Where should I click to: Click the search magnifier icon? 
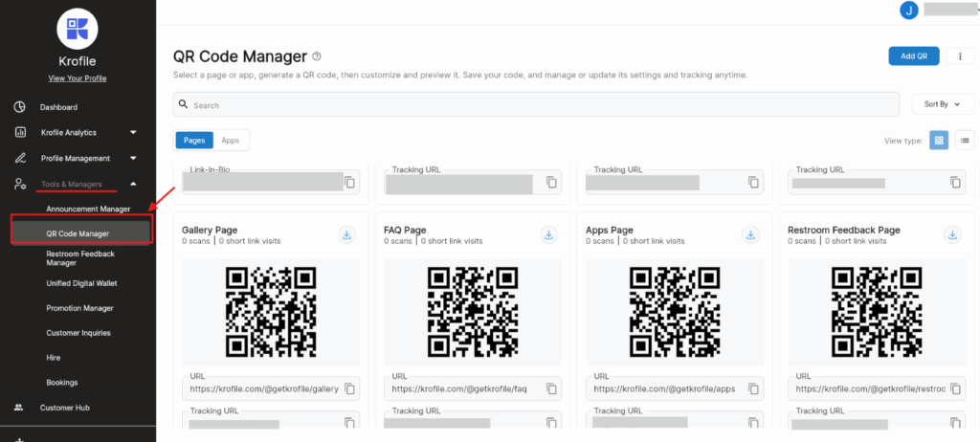click(x=183, y=104)
